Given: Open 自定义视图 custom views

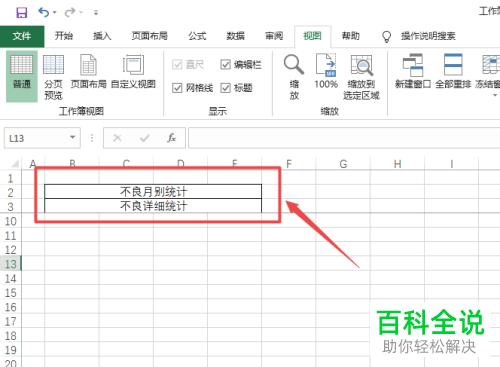Looking at the screenshot, I should 133,71.
